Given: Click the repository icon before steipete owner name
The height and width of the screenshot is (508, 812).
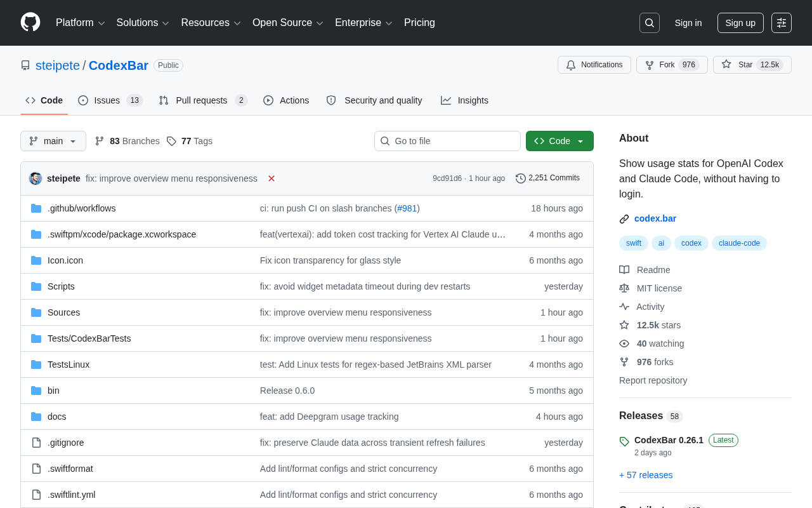Looking at the screenshot, I should 25,65.
